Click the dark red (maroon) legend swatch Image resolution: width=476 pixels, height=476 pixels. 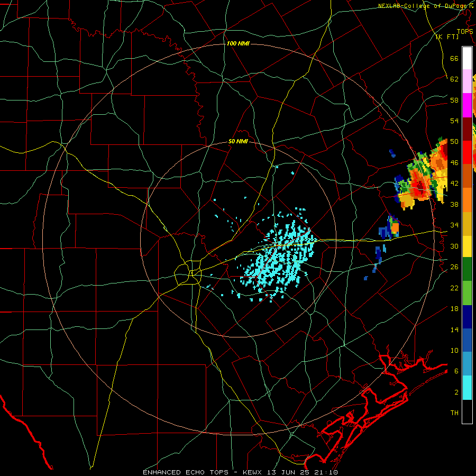point(467,129)
